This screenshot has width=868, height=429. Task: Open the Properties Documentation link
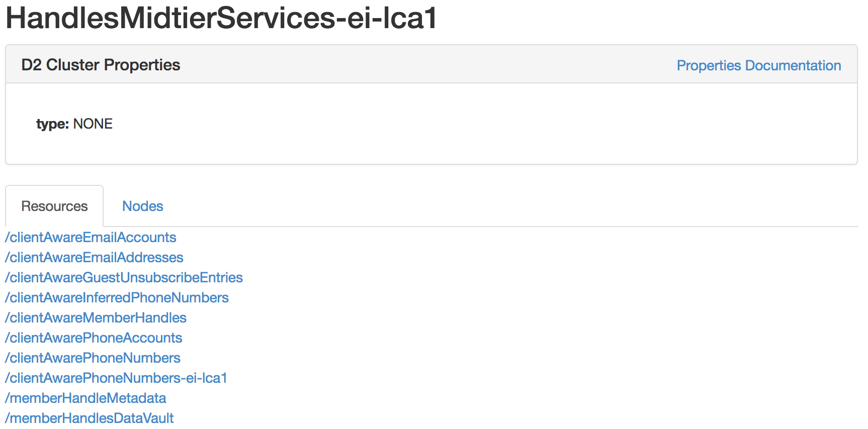pyautogui.click(x=758, y=65)
